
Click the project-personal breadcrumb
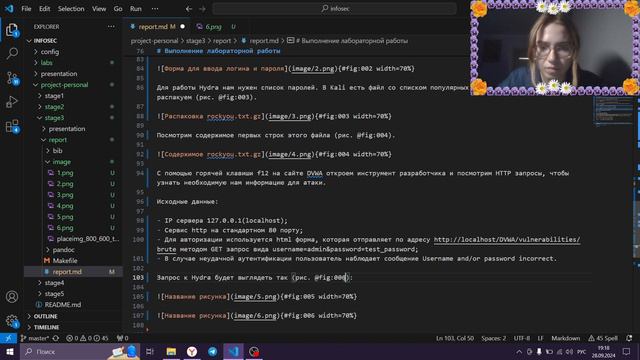pyautogui.click(x=154, y=41)
